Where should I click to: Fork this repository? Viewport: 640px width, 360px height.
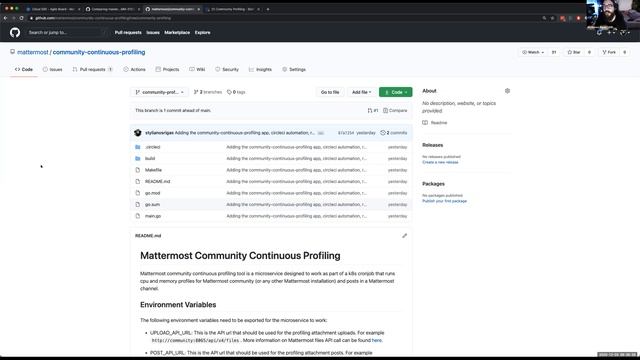609,52
